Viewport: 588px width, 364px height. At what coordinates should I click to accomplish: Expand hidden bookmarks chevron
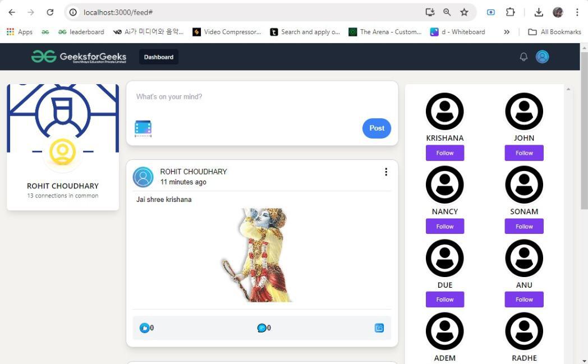pos(507,32)
